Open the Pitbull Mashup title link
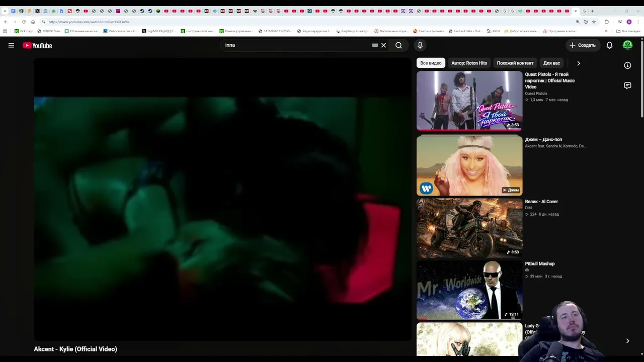 [x=540, y=263]
